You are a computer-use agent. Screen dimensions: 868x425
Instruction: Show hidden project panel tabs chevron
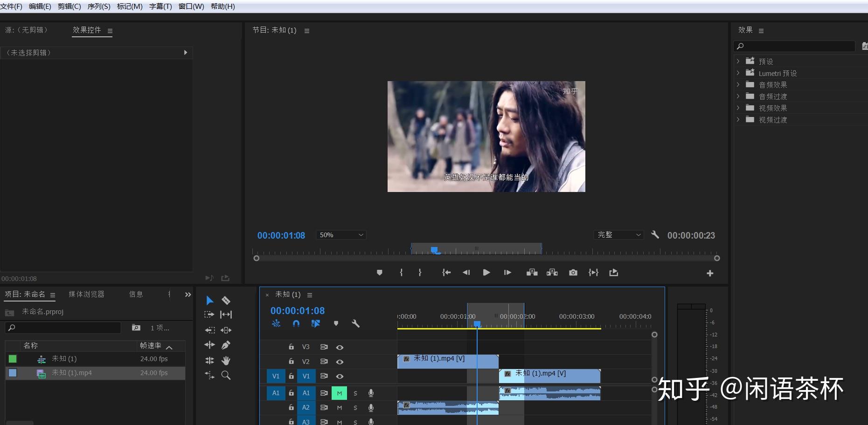click(x=187, y=295)
